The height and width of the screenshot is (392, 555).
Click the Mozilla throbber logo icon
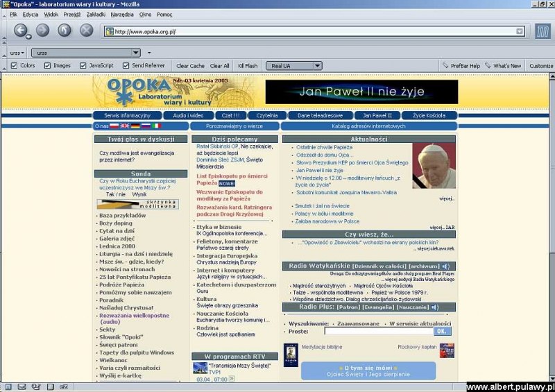543,31
